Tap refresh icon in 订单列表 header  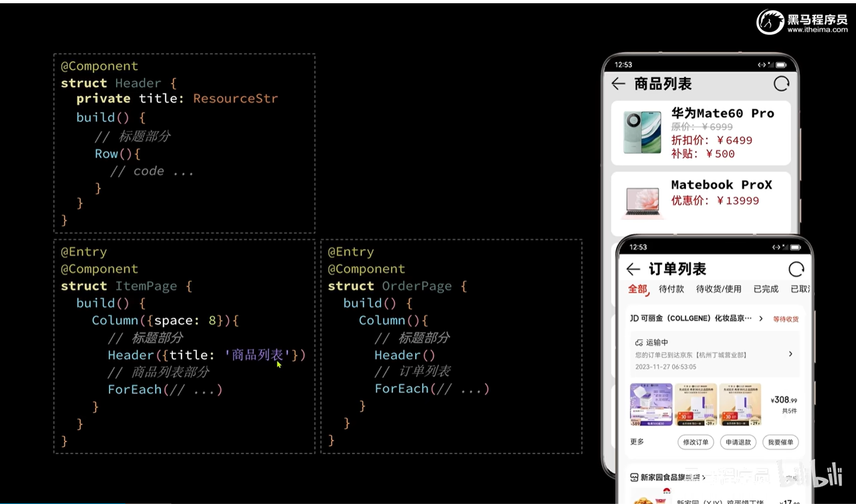(796, 269)
